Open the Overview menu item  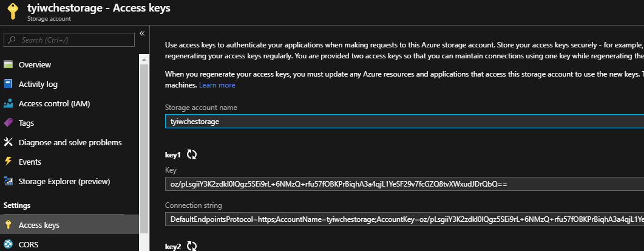(35, 64)
